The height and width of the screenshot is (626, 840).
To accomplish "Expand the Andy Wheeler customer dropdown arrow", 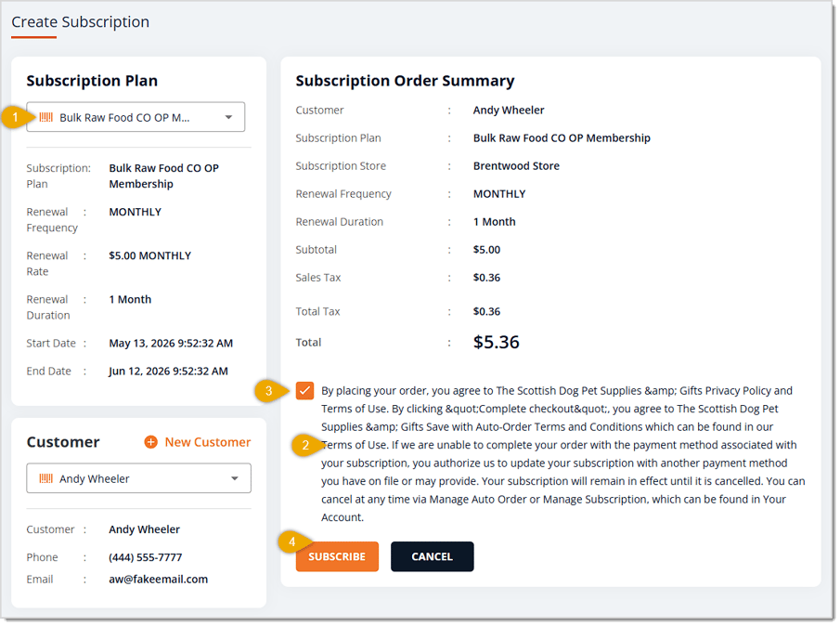I will (x=234, y=478).
